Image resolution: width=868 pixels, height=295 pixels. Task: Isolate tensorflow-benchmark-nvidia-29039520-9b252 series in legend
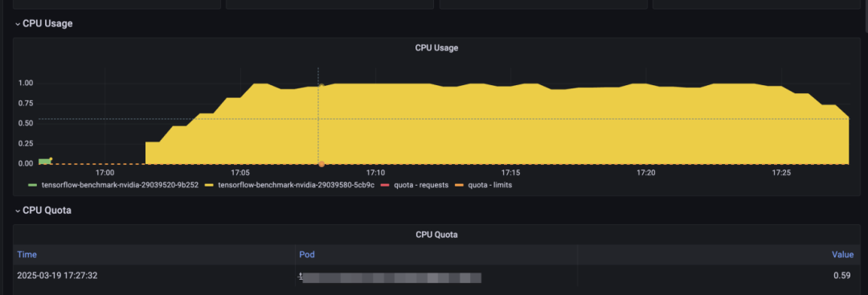pyautogui.click(x=120, y=186)
